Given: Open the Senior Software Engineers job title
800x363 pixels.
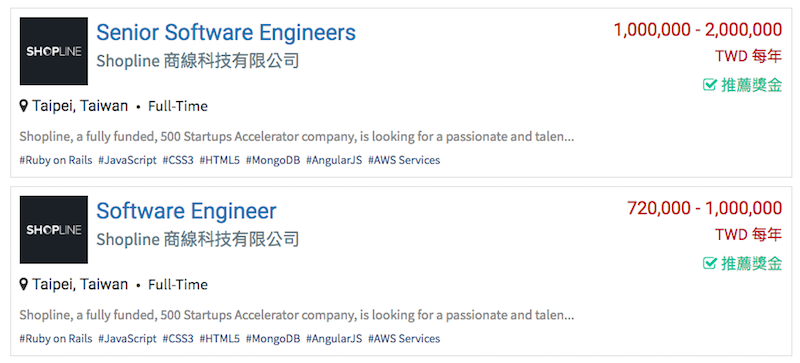Looking at the screenshot, I should [226, 33].
